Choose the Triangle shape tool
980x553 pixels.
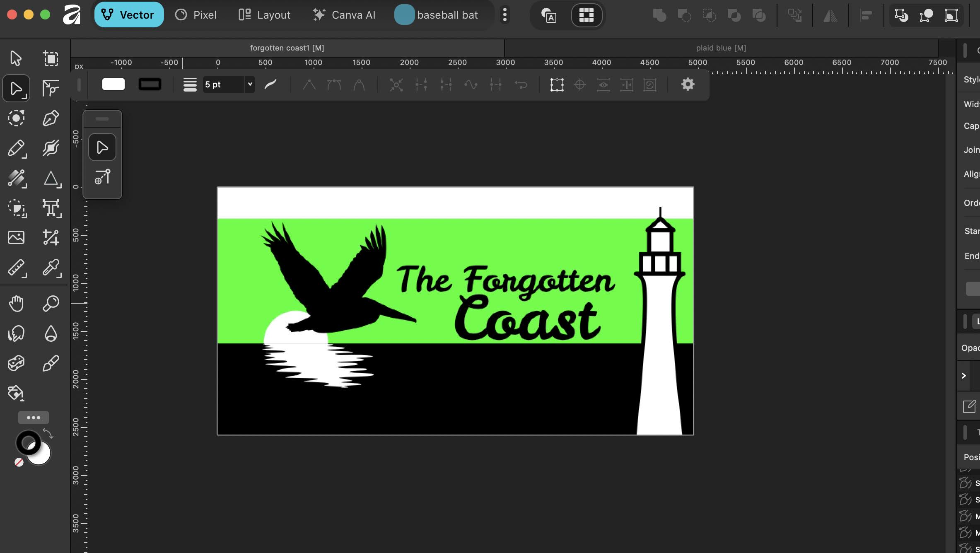[x=51, y=179]
